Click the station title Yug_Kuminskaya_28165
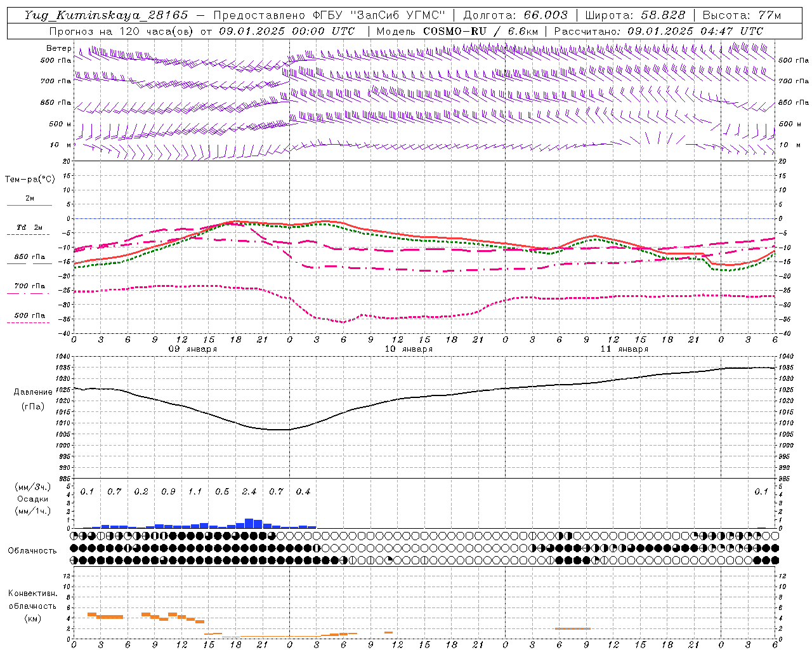The image size is (812, 650). [107, 15]
